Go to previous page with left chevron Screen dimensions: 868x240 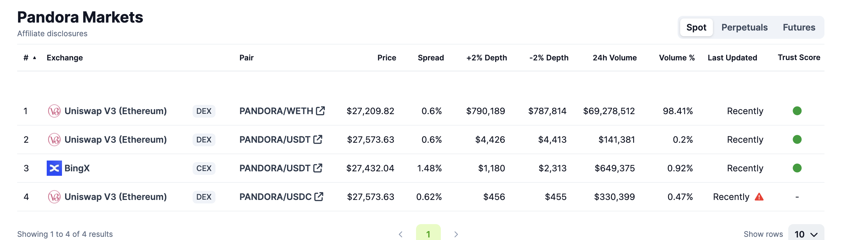(x=401, y=234)
